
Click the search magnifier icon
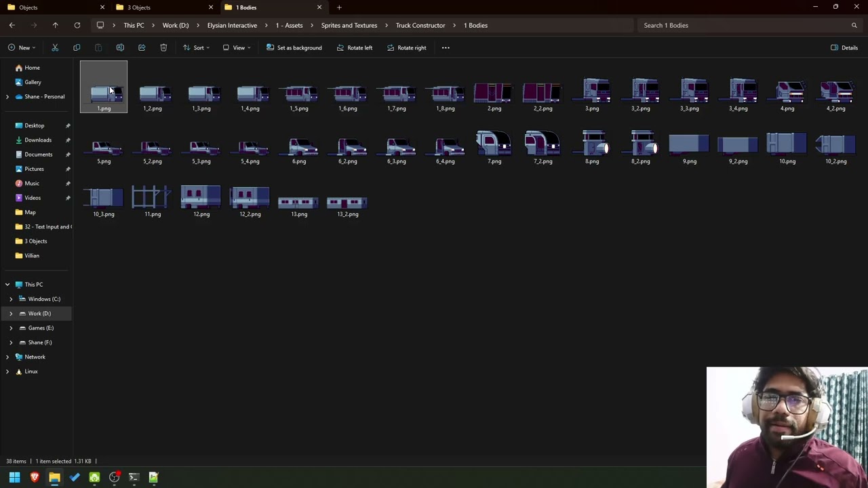point(854,25)
